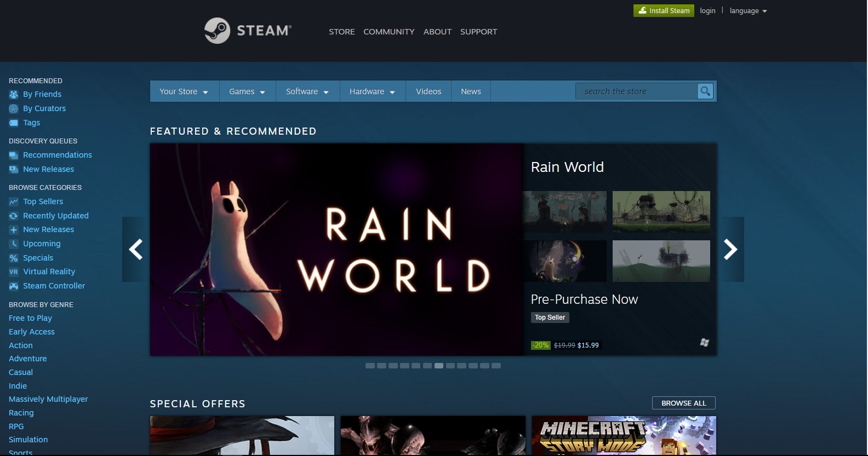Select the last carousel page indicator
The image size is (868, 456).
496,366
